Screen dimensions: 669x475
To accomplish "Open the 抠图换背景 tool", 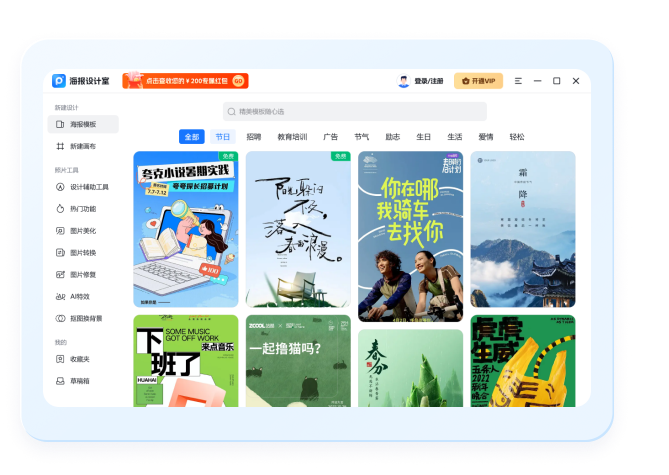I will 85,319.
